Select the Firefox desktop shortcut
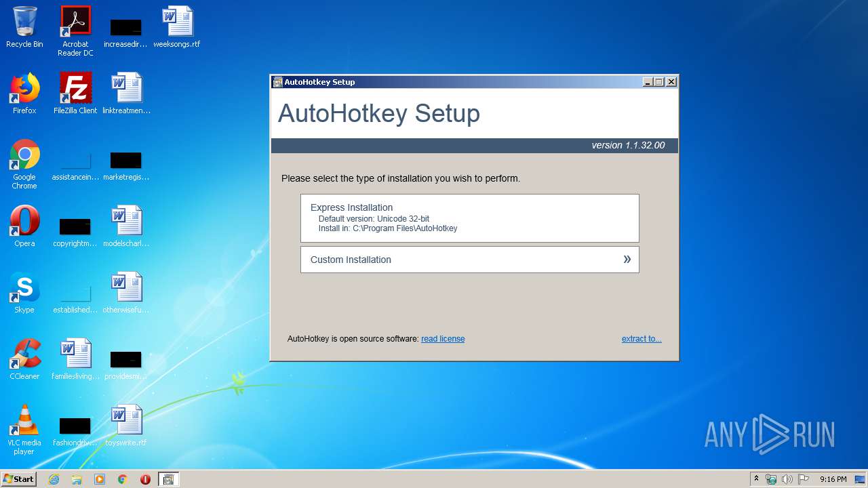The height and width of the screenshot is (488, 868). click(x=24, y=94)
